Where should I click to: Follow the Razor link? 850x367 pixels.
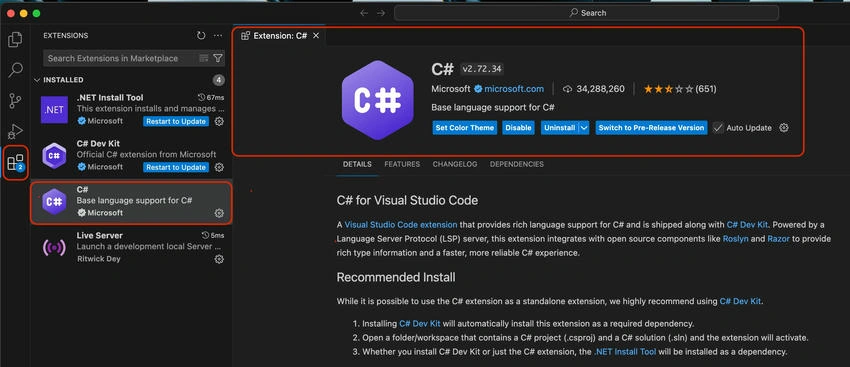778,239
